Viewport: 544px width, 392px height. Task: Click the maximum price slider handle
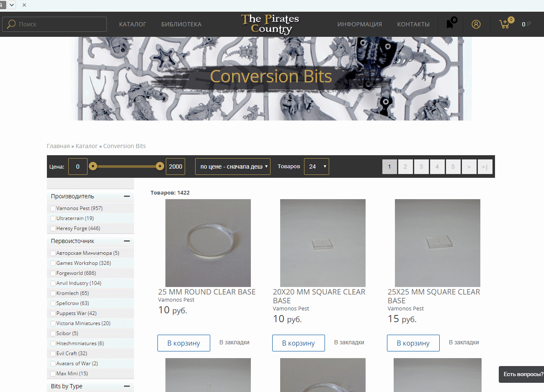(x=160, y=167)
